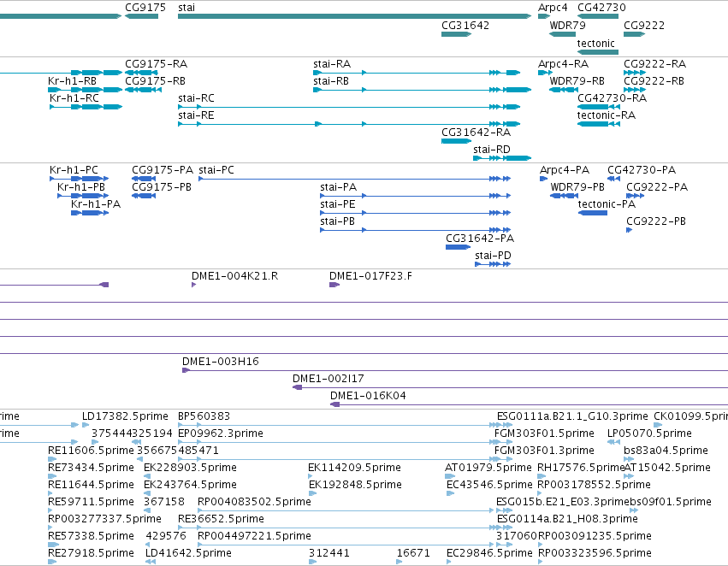The height and width of the screenshot is (566, 728).
Task: Select transcript CG9222-RA
Action: coord(635,73)
